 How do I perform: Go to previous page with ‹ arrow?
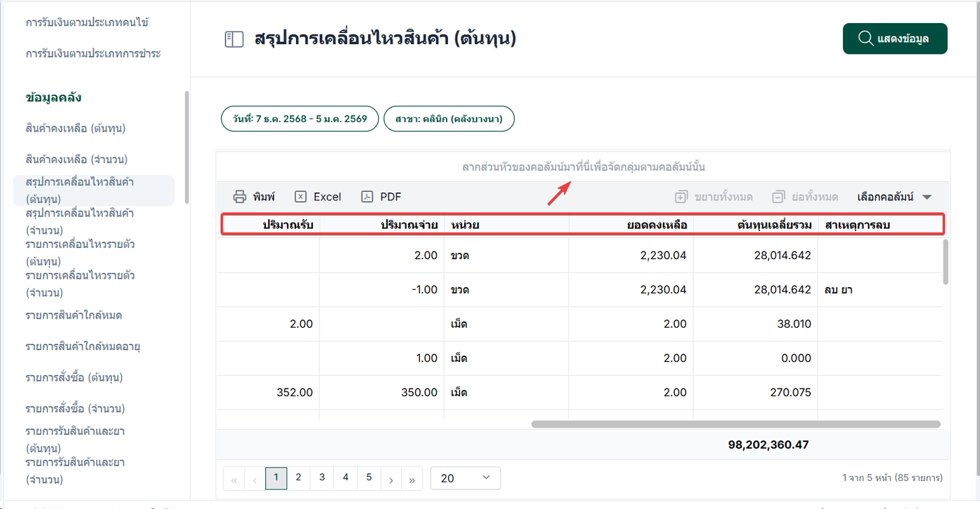[255, 479]
